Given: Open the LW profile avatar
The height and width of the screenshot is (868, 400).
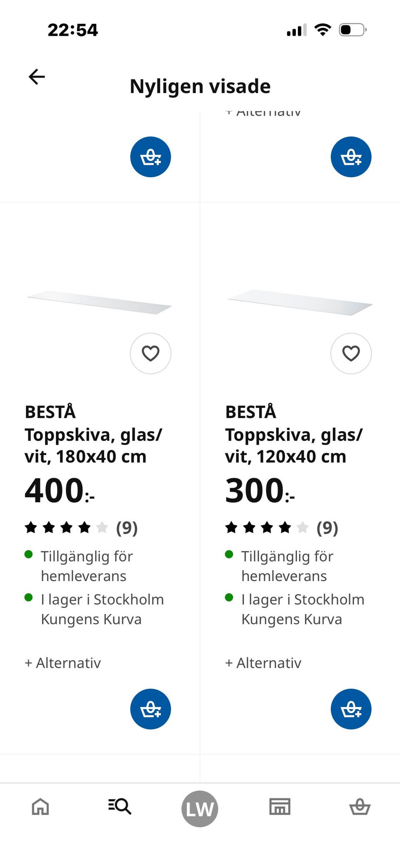Looking at the screenshot, I should coord(200,808).
